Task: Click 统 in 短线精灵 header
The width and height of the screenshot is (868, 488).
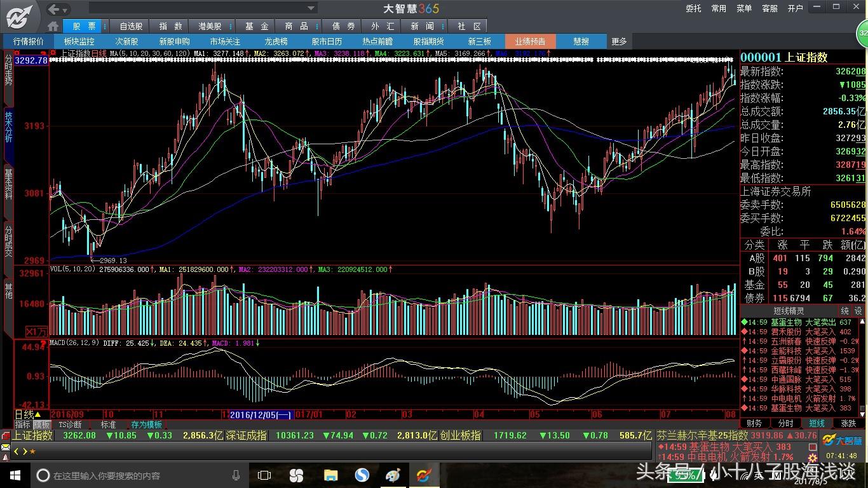Action: click(x=844, y=311)
